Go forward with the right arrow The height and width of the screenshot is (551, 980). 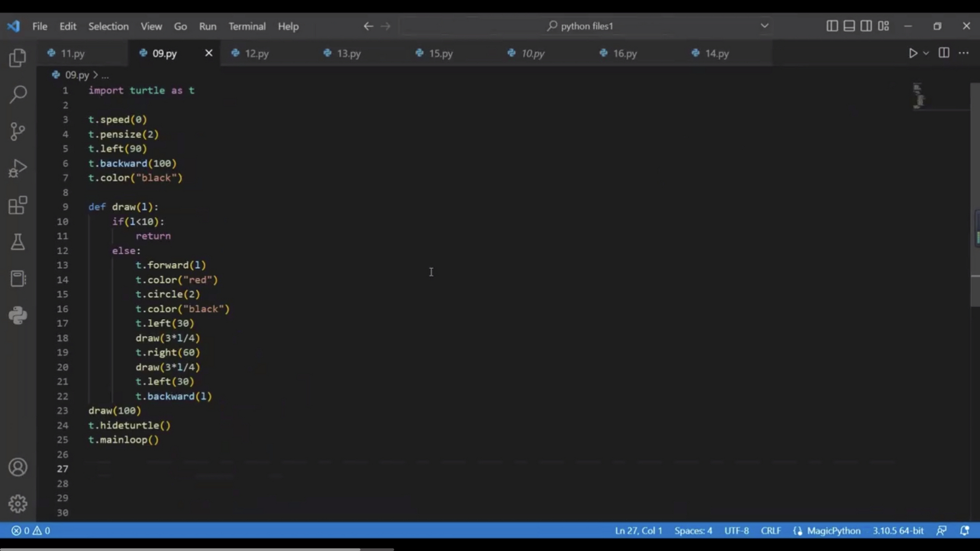point(385,26)
